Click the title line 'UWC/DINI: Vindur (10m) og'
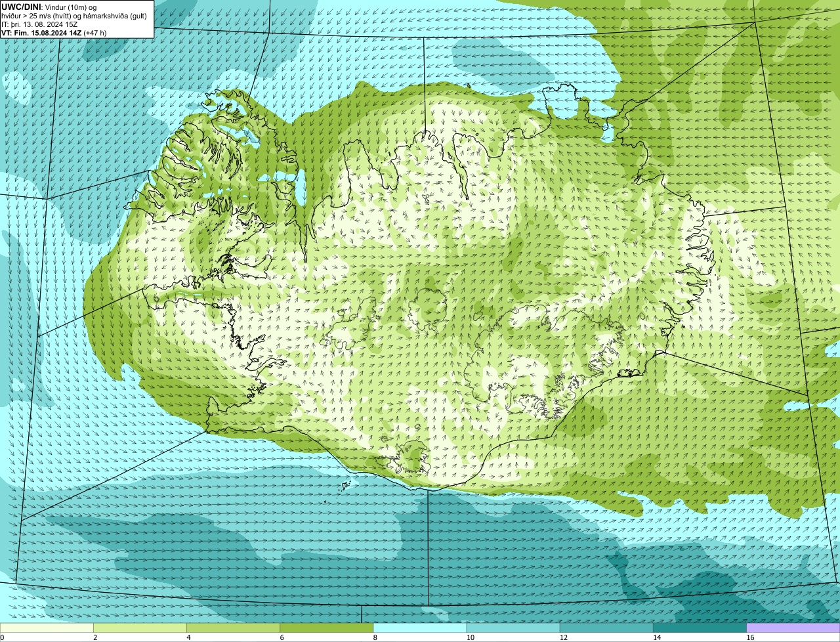Viewport: 840px width, 642px height. (49, 7)
